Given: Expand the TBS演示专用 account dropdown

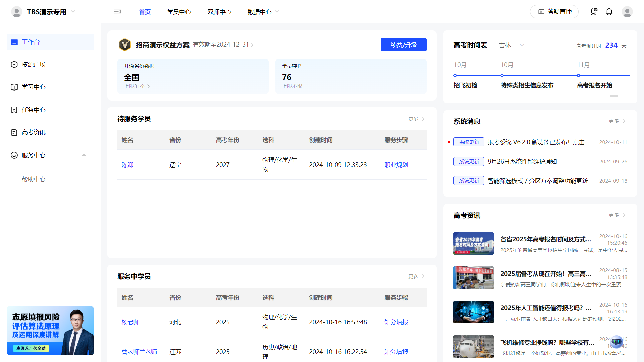Looking at the screenshot, I should (73, 11).
